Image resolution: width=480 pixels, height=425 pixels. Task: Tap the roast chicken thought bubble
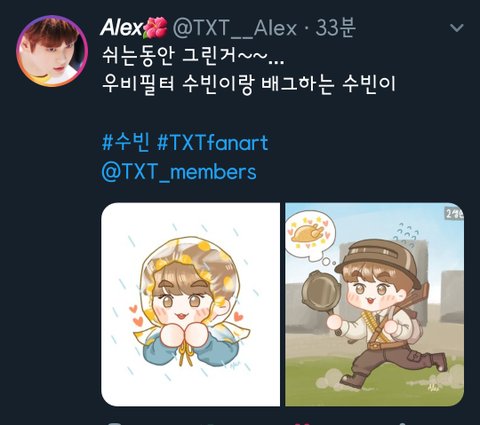tap(310, 236)
